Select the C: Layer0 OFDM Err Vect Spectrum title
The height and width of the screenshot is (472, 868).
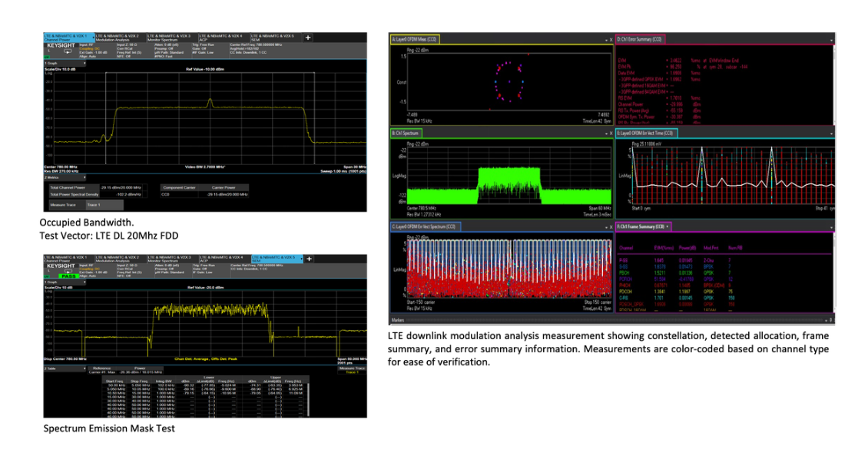tap(425, 227)
